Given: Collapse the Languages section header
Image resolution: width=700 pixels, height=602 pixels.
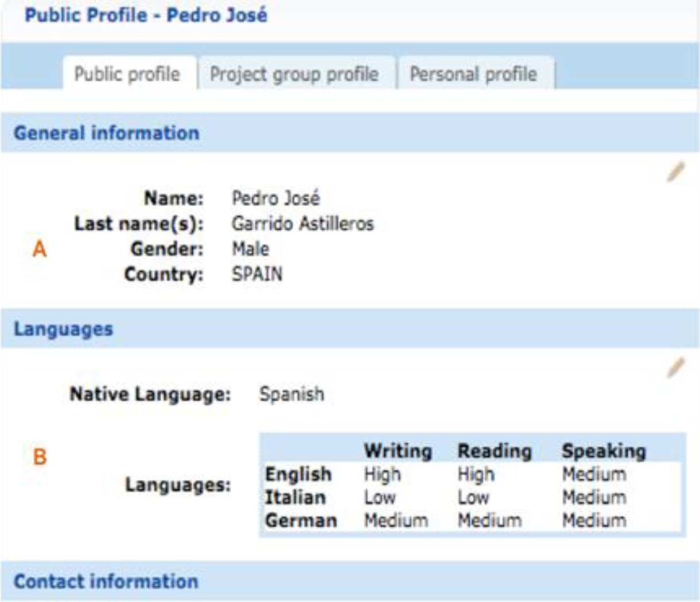Looking at the screenshot, I should click(x=64, y=329).
